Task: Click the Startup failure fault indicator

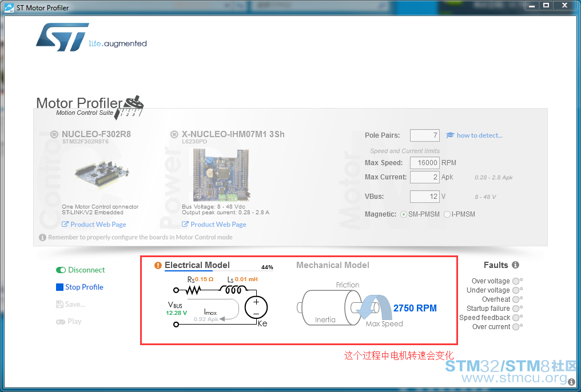Action: (x=516, y=309)
